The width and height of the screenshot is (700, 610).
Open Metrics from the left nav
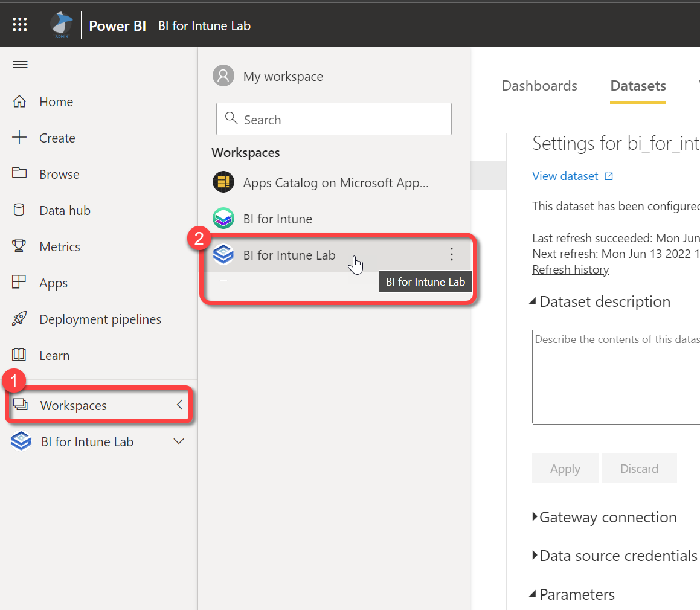coord(60,246)
